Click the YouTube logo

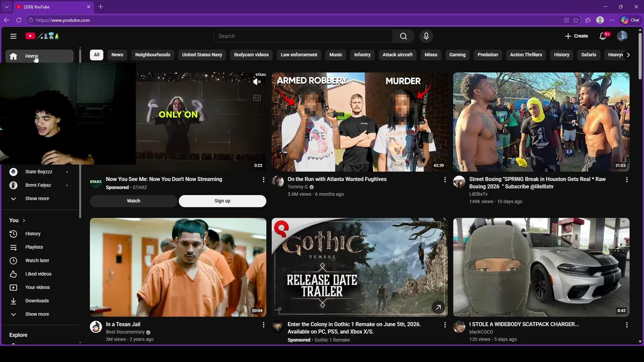43,36
